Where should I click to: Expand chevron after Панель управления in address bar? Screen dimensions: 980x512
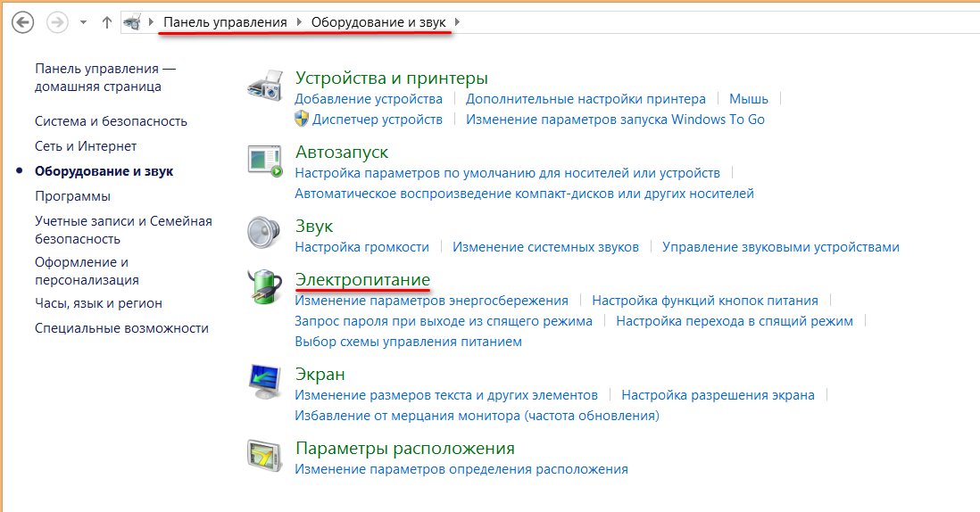(299, 21)
